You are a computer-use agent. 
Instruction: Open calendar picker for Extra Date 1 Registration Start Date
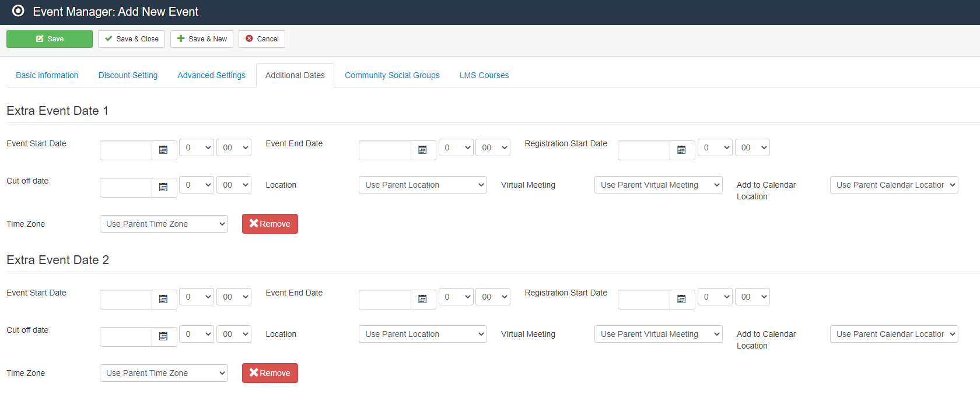click(x=682, y=150)
